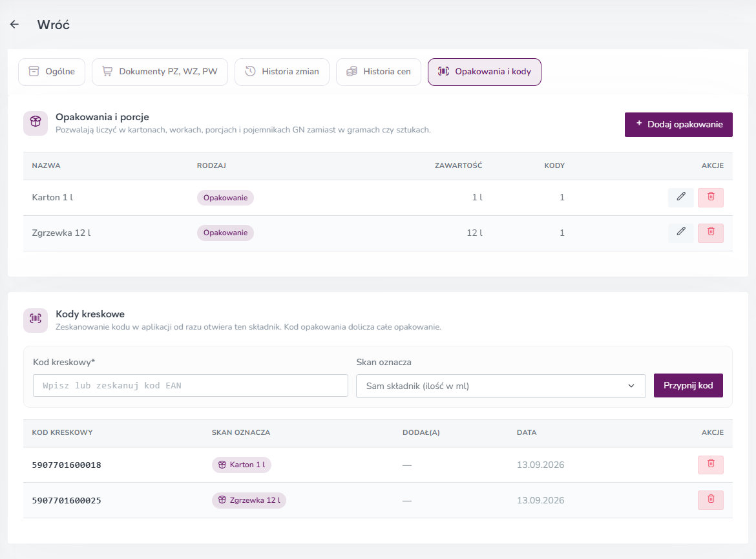
Task: Click the barcode icon beside Kody kreskowe
Action: [x=36, y=320]
